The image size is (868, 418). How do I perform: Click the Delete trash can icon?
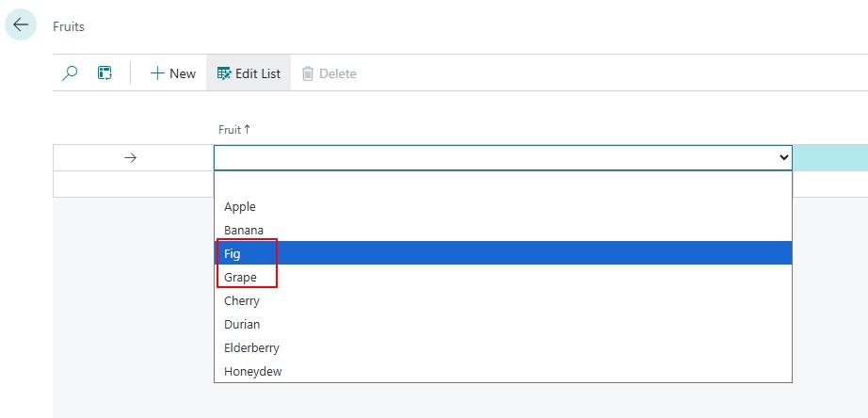pyautogui.click(x=308, y=73)
